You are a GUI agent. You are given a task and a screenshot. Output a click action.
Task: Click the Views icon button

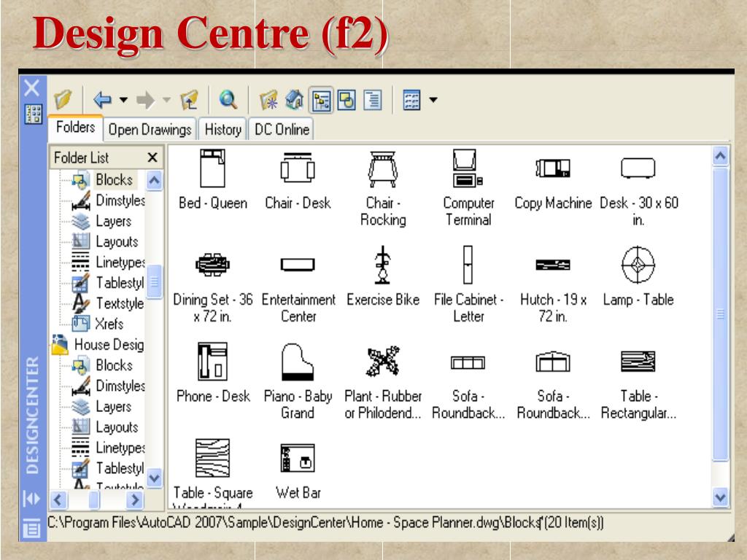click(x=411, y=99)
